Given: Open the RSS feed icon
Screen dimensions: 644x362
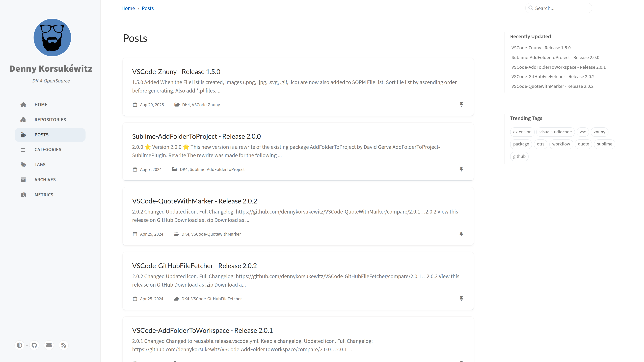Looking at the screenshot, I should (64, 345).
